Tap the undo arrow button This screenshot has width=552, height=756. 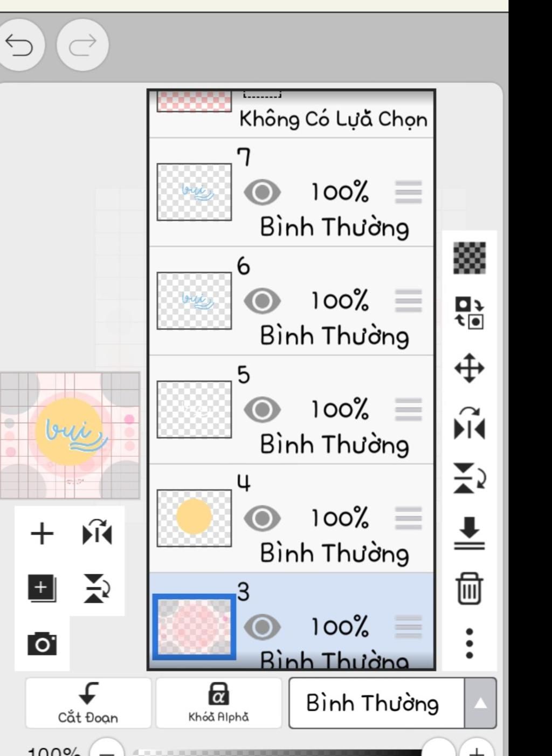(20, 45)
